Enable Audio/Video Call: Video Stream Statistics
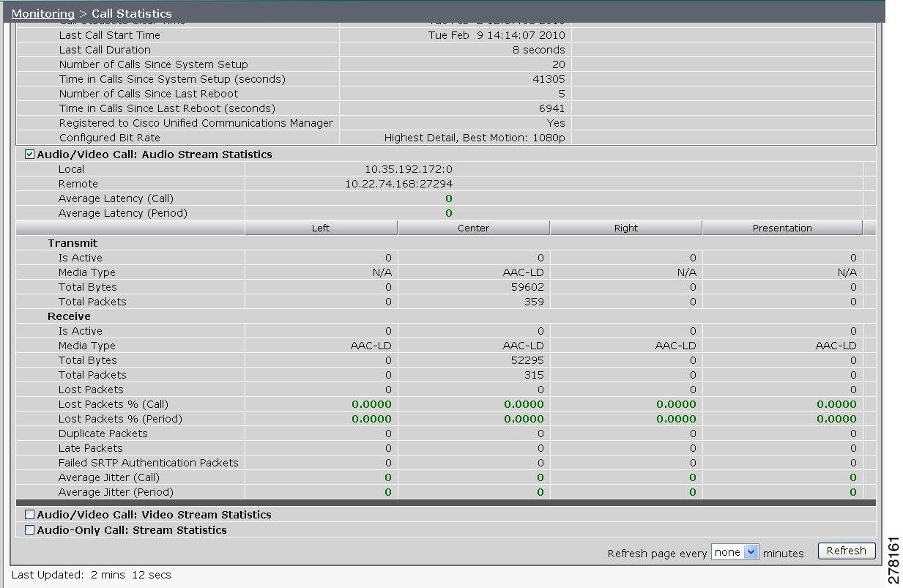 pyautogui.click(x=29, y=515)
